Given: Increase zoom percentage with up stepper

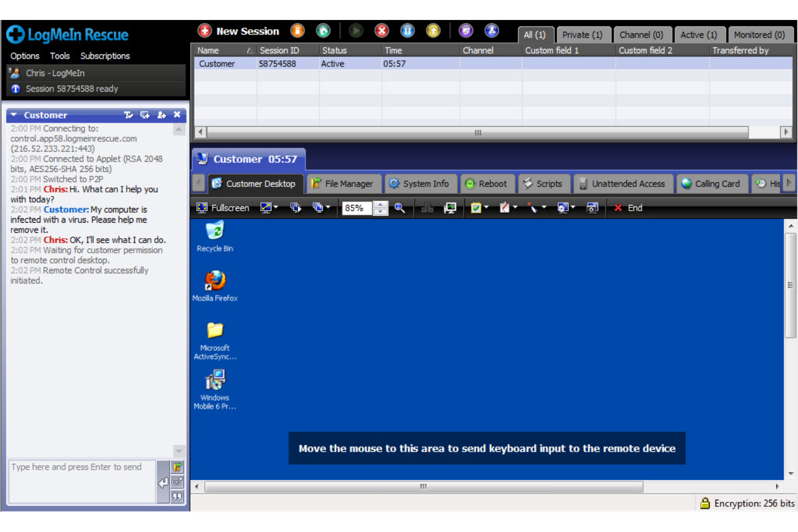Looking at the screenshot, I should click(381, 204).
